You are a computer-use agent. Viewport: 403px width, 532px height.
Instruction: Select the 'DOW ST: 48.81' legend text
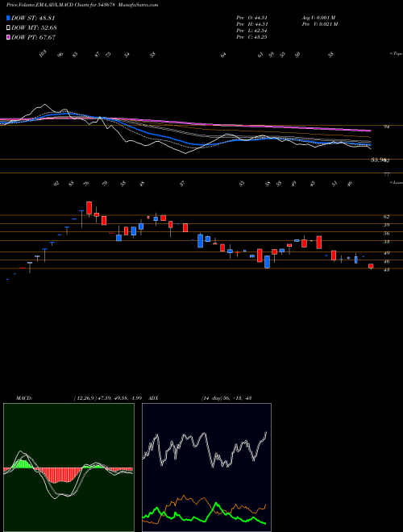pos(33,19)
